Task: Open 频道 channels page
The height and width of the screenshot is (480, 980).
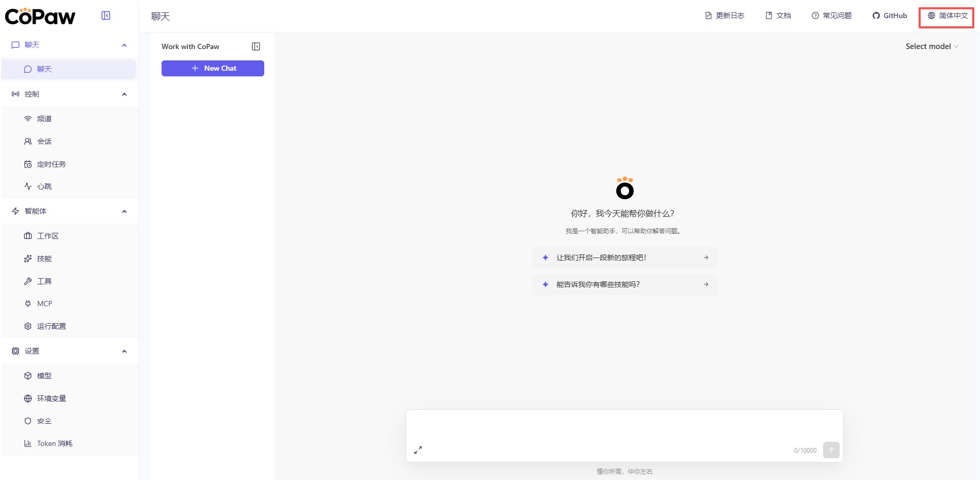Action: pos(69,119)
